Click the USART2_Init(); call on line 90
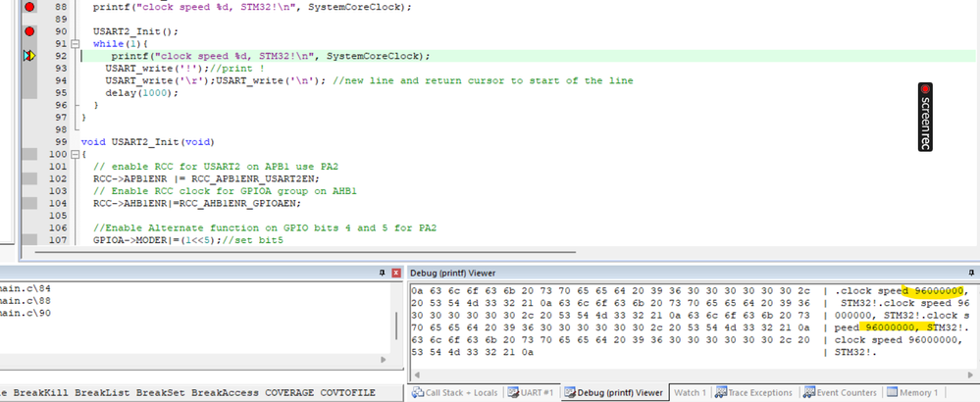Image resolution: width=980 pixels, height=402 pixels. pyautogui.click(x=135, y=31)
